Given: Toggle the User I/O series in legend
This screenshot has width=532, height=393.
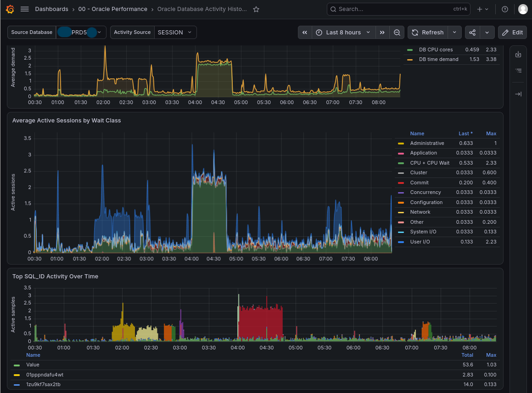Looking at the screenshot, I should [x=420, y=242].
